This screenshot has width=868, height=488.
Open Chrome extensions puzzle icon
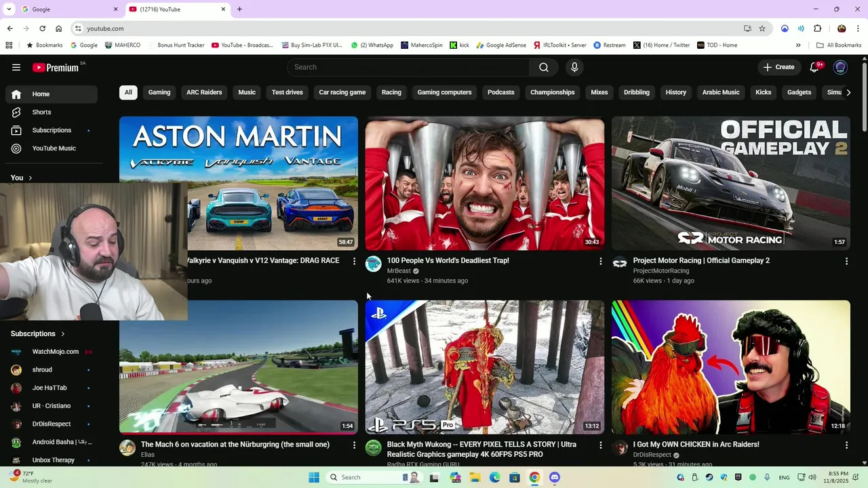tap(817, 28)
